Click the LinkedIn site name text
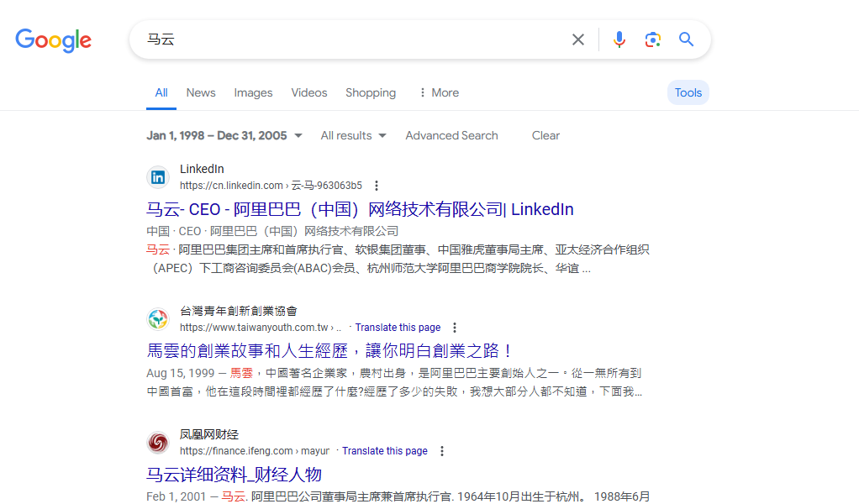859x504 pixels. pos(202,169)
